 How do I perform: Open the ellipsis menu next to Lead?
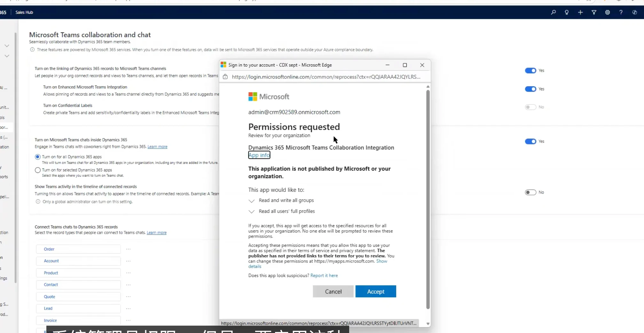click(x=128, y=308)
